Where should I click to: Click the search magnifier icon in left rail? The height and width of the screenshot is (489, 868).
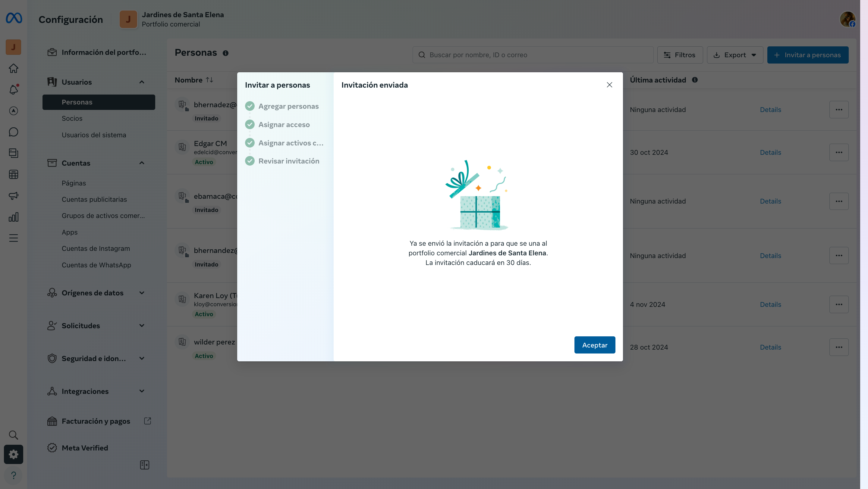(x=14, y=435)
